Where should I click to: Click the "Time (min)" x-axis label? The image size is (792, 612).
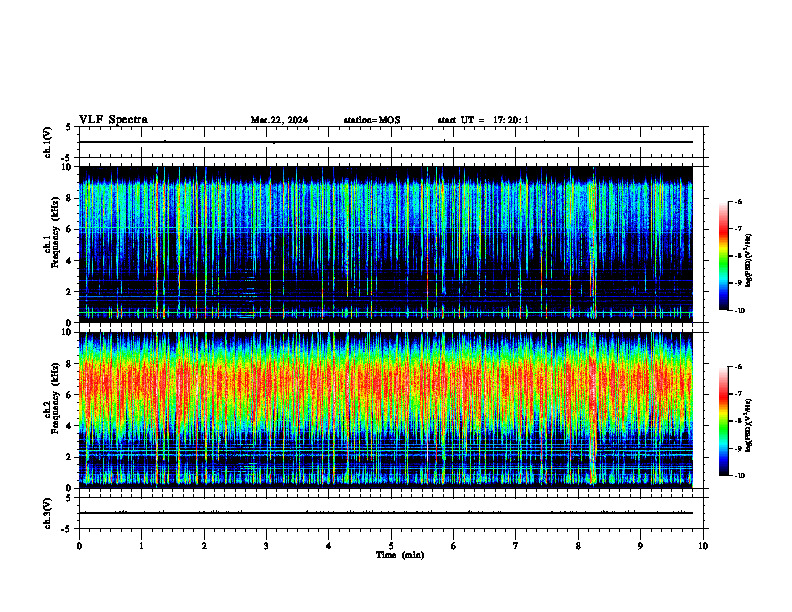click(400, 555)
